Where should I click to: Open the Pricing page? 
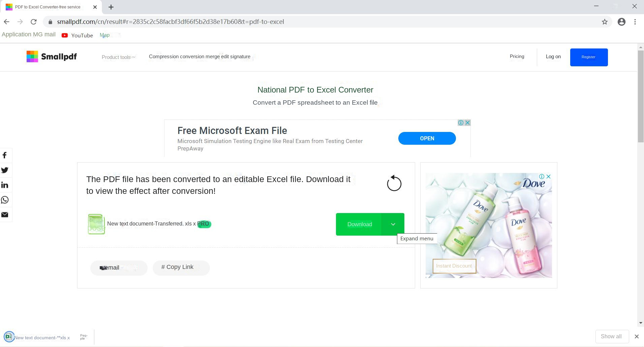517,57
